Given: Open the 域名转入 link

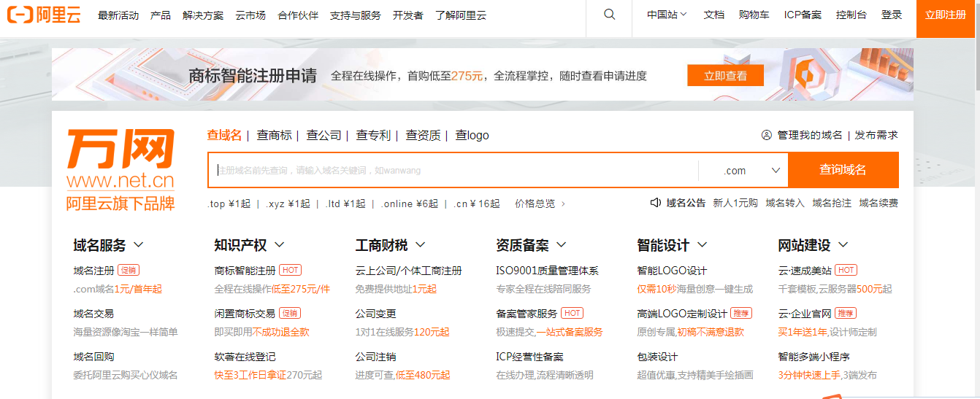Looking at the screenshot, I should click(785, 203).
